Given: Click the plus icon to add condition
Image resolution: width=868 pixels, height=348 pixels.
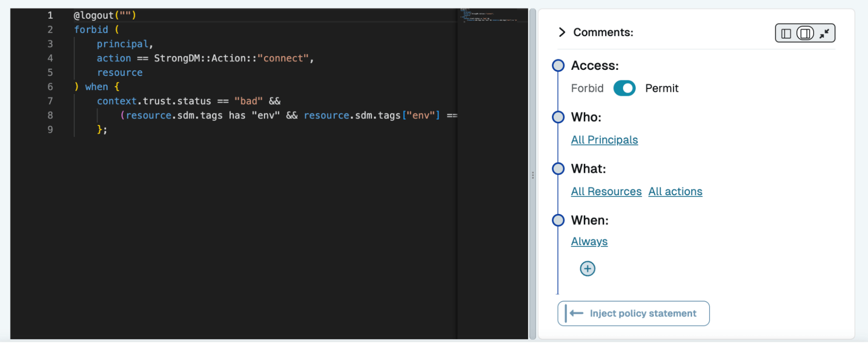Looking at the screenshot, I should [587, 269].
